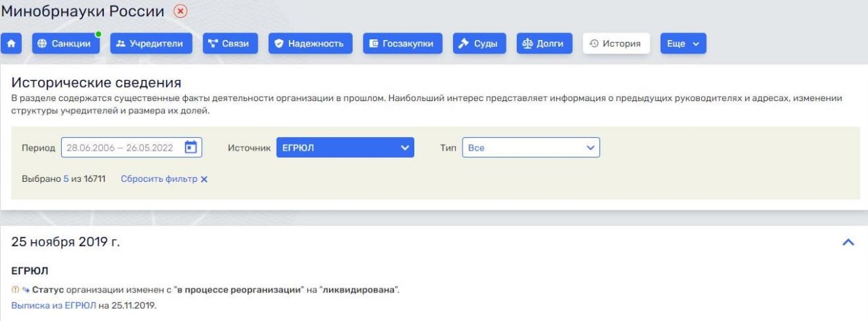Click the 25 ноября 2019 г. date heading
The width and height of the screenshot is (868, 321).
click(66, 242)
